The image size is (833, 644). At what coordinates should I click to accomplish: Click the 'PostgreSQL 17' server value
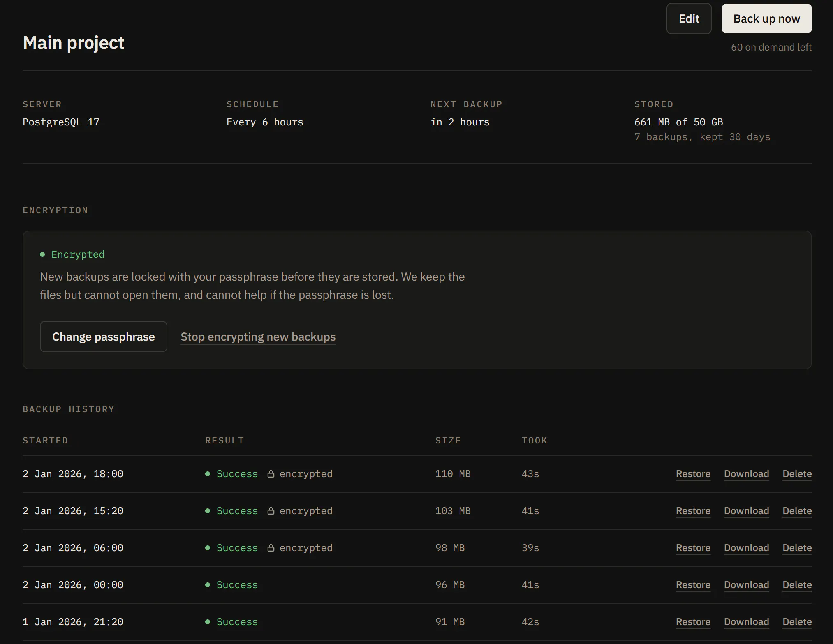click(61, 122)
